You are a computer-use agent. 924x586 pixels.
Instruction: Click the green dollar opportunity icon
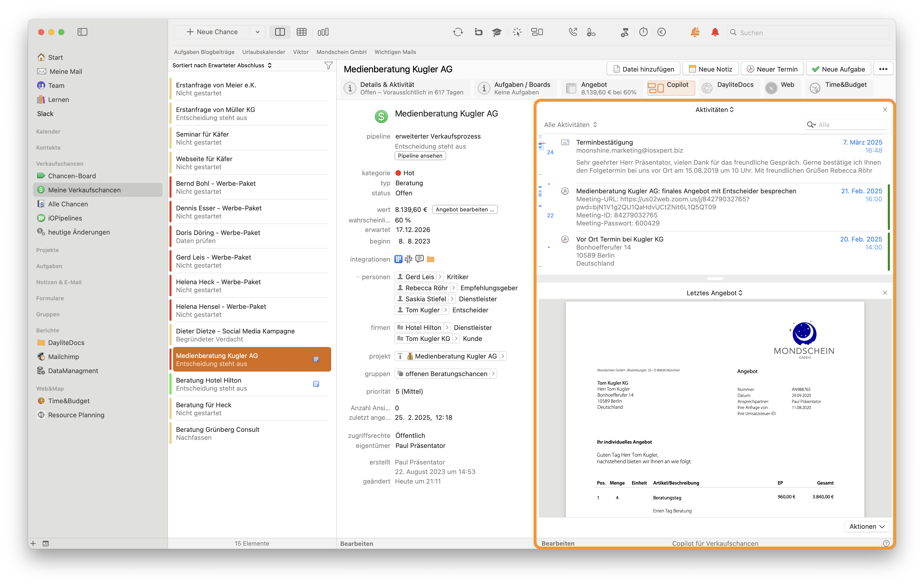click(x=381, y=116)
